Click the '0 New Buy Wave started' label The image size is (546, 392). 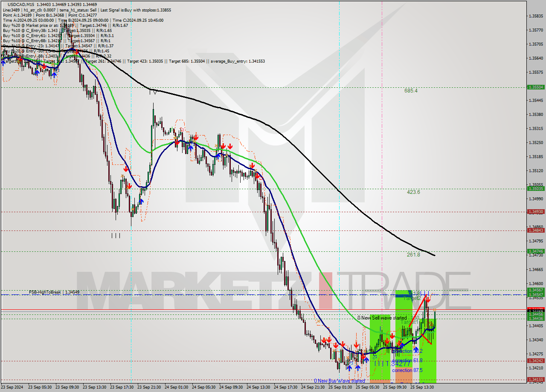(339, 380)
